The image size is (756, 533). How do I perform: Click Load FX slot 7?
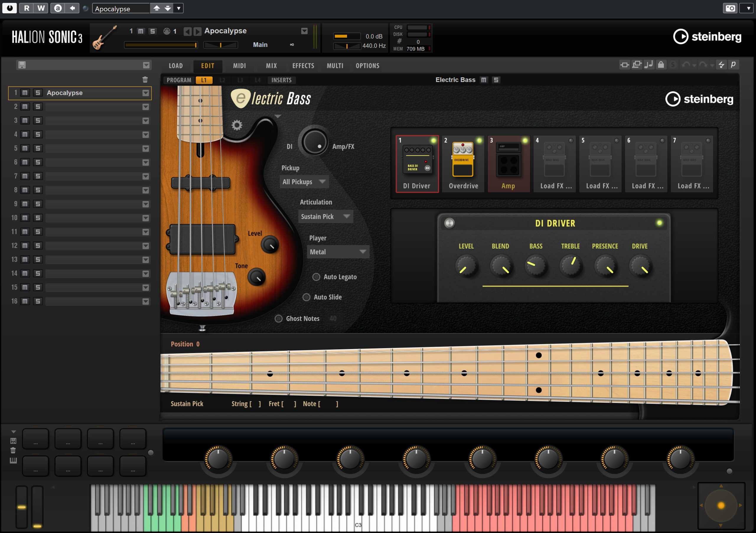[x=692, y=164]
